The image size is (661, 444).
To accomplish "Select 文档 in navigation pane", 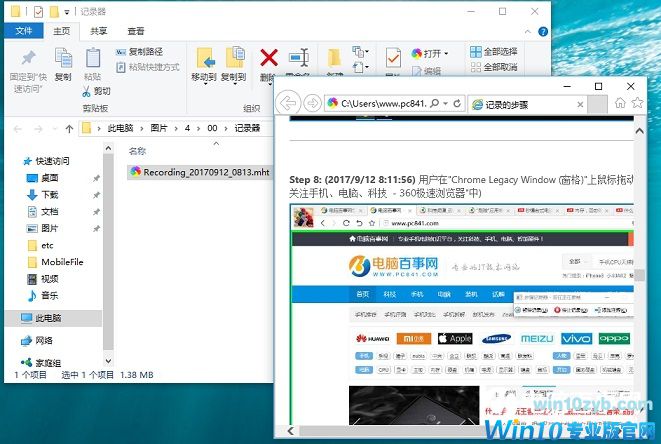I will (x=43, y=212).
